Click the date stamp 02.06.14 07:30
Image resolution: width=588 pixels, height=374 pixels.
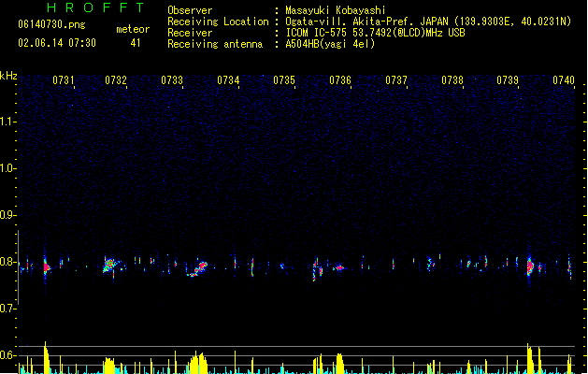click(x=57, y=43)
